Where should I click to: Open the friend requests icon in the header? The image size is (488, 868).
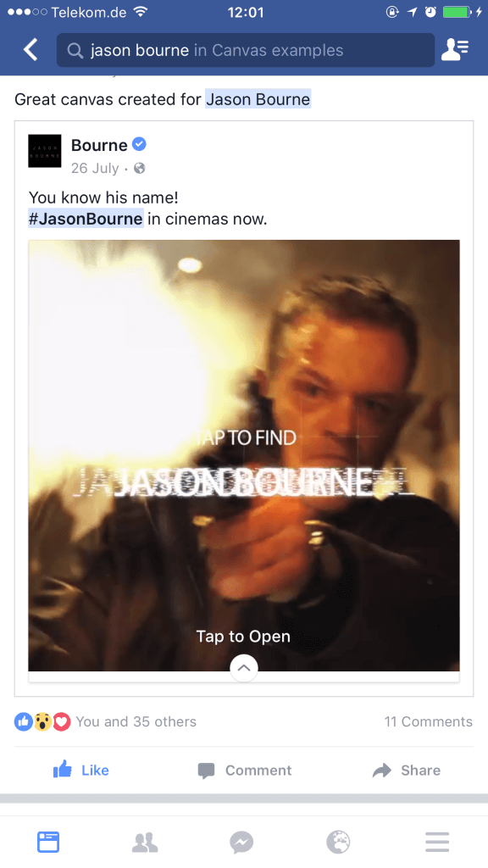pyautogui.click(x=455, y=50)
